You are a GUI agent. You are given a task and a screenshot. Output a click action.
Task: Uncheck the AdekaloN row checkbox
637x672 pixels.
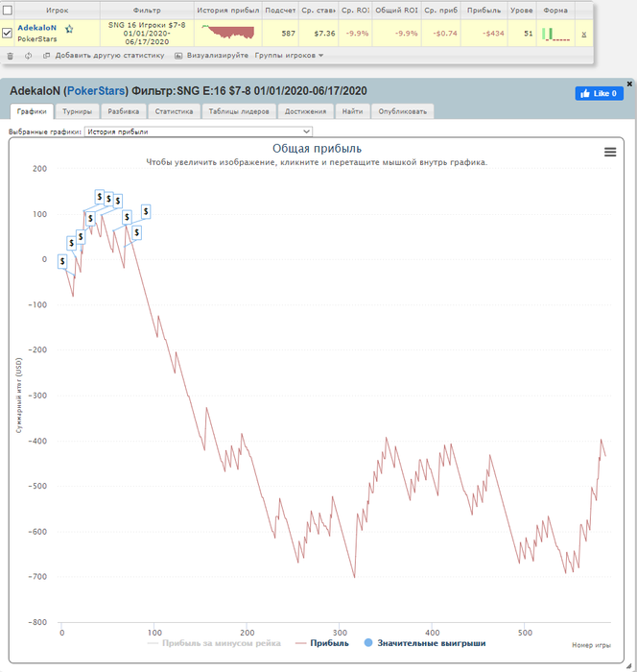pyautogui.click(x=7, y=33)
